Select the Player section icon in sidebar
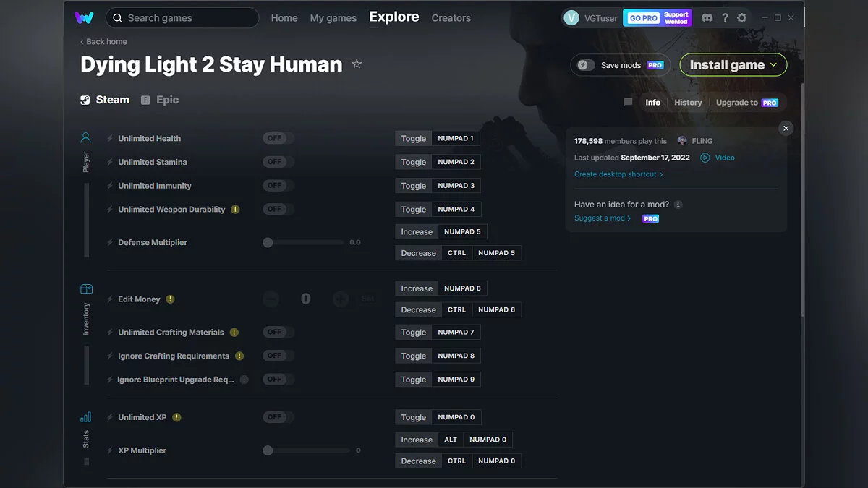The height and width of the screenshot is (488, 868). pos(85,137)
